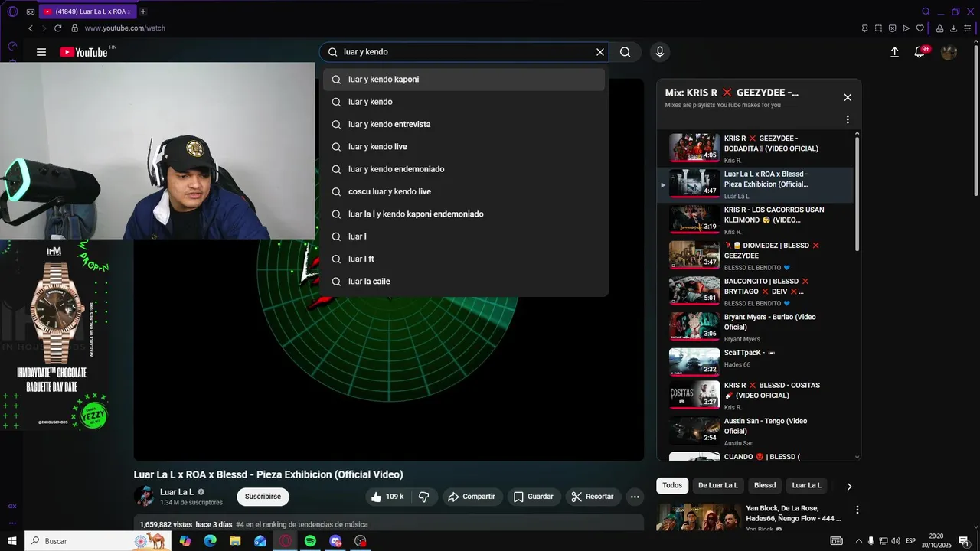Viewport: 980px width, 551px height.
Task: Select the Luar La L filter chip
Action: [806, 485]
